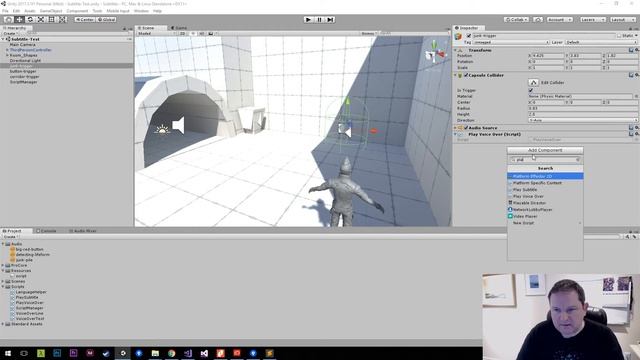Select Main Camera in the Hierarchy

click(23, 44)
